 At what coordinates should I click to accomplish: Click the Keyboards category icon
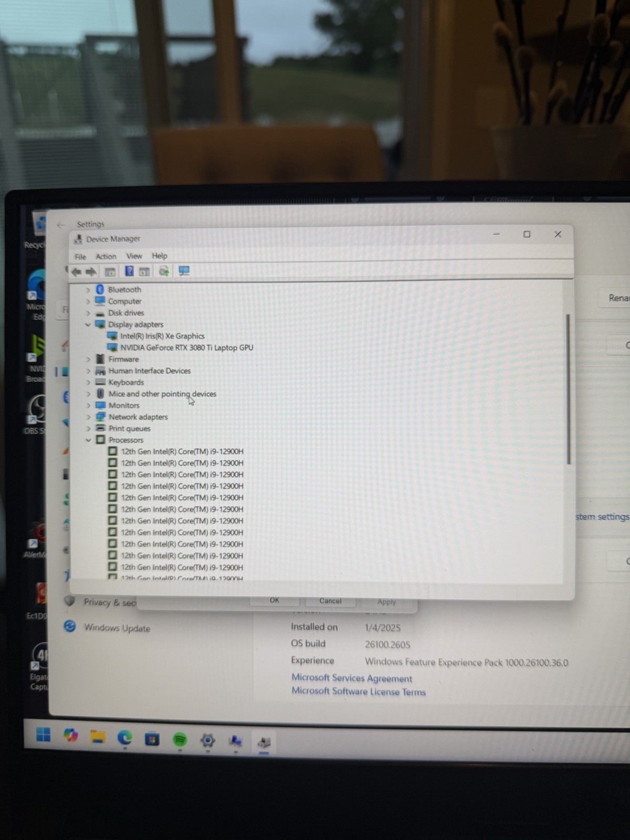point(100,382)
